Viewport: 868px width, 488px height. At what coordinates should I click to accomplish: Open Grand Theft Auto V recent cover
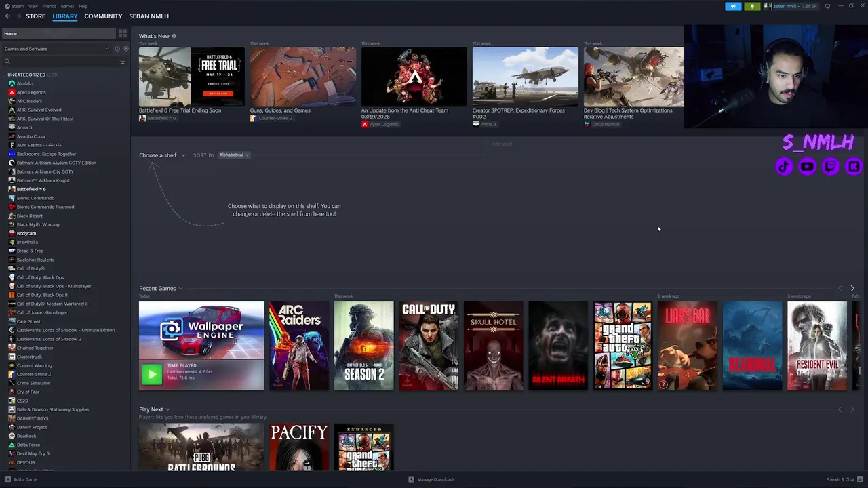click(623, 346)
